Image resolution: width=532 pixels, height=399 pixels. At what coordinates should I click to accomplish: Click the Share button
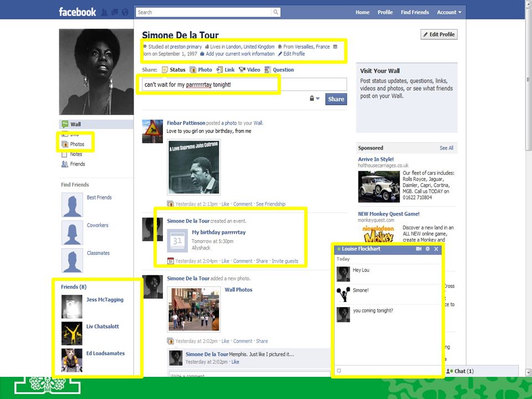pyautogui.click(x=336, y=99)
